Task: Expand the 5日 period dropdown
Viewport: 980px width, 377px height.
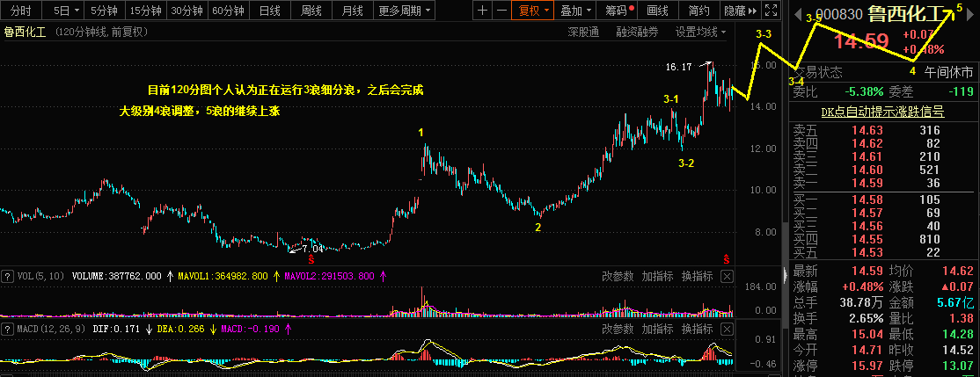Action: click(x=66, y=10)
